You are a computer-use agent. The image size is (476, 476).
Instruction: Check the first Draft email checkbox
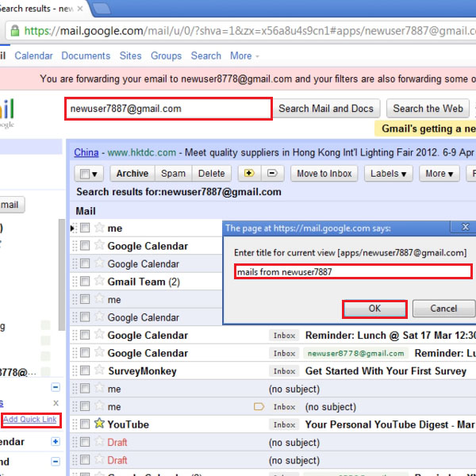tap(85, 442)
